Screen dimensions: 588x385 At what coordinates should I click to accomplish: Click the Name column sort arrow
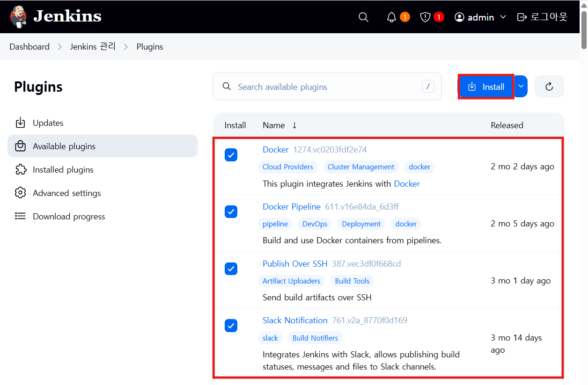point(294,125)
